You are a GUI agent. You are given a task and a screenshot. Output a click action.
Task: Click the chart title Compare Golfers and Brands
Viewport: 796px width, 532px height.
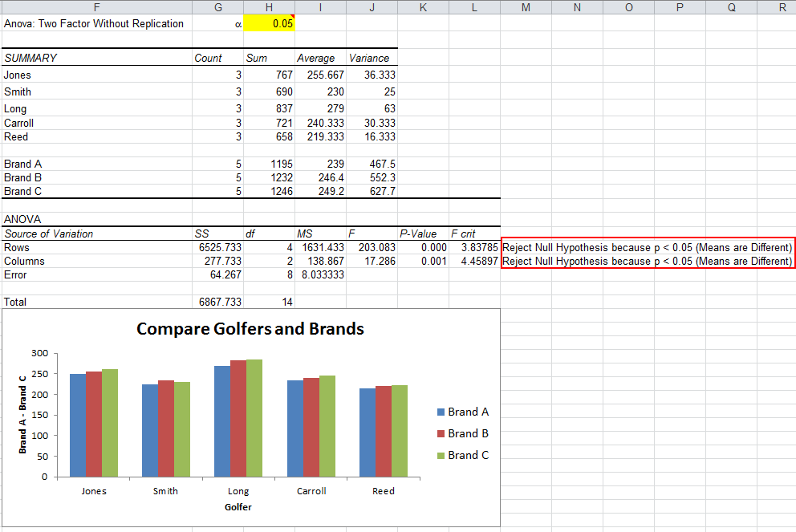[x=250, y=329]
